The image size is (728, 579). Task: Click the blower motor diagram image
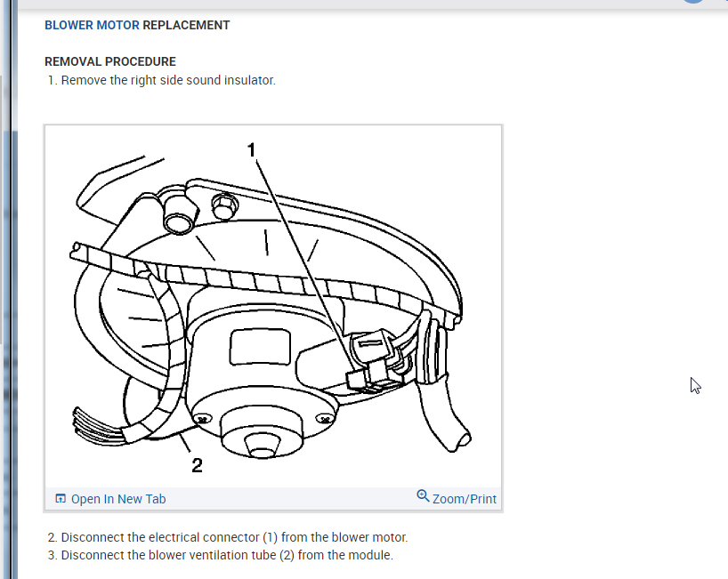click(x=273, y=307)
